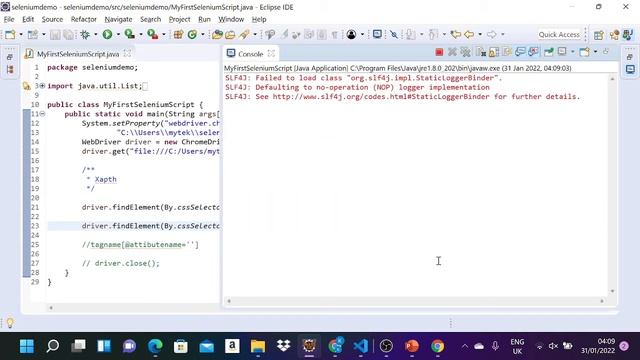Open Back history dropdown arrow
The height and width of the screenshot is (360, 640).
(480, 35)
